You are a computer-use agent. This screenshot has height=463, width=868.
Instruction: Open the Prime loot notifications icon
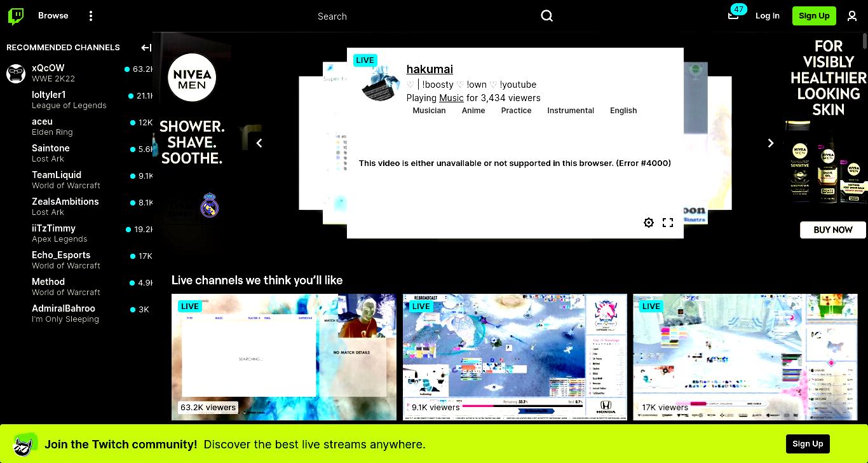(x=734, y=15)
